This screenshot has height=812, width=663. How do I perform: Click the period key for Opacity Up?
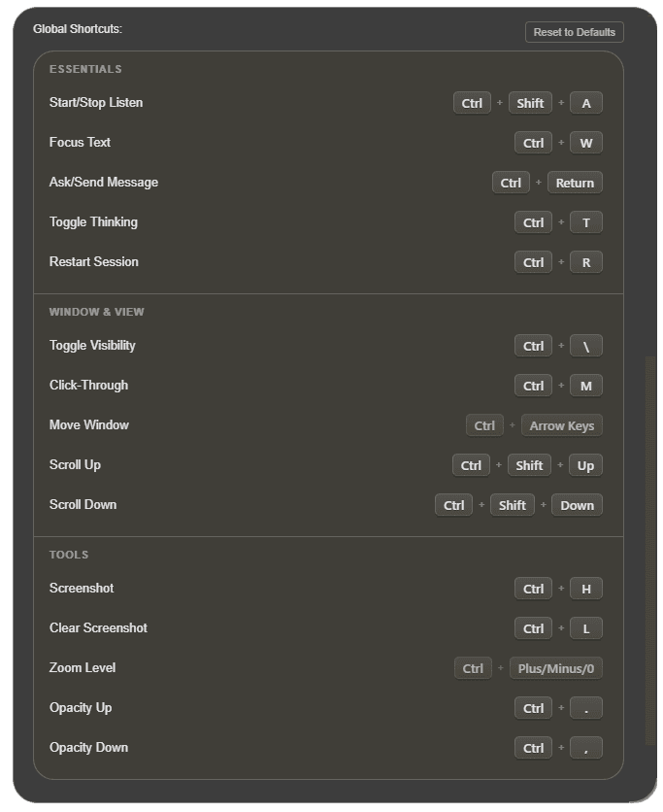(585, 707)
